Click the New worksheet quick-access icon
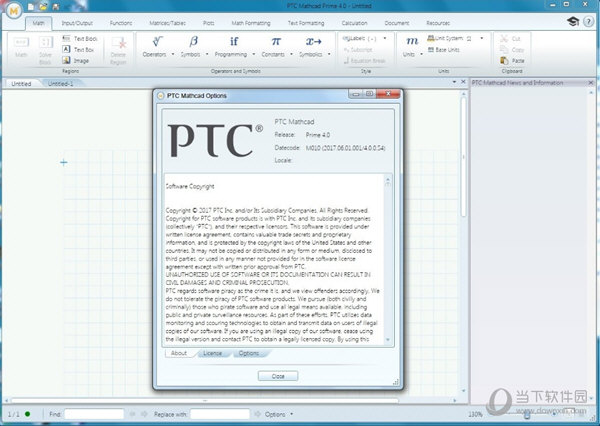This screenshot has height=426, width=600. pyautogui.click(x=31, y=7)
